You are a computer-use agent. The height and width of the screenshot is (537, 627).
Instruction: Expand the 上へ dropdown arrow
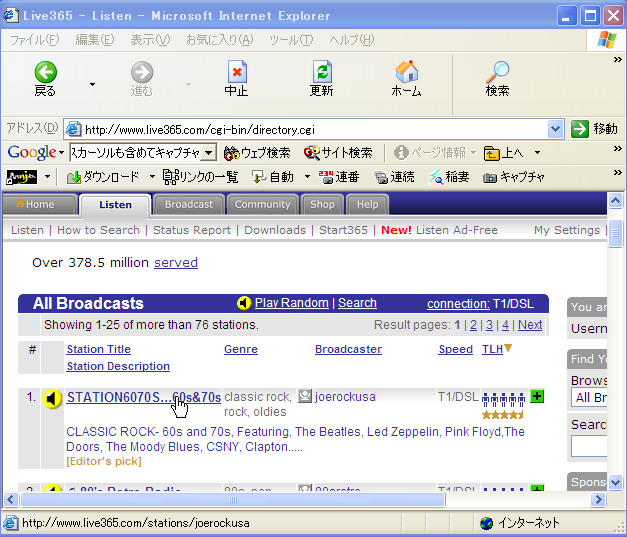(x=537, y=152)
